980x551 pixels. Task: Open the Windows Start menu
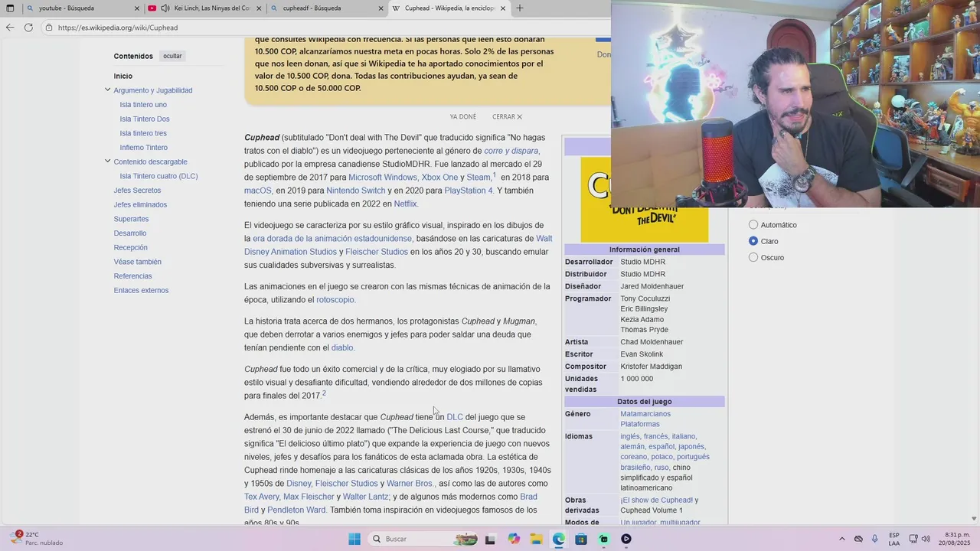tap(354, 539)
